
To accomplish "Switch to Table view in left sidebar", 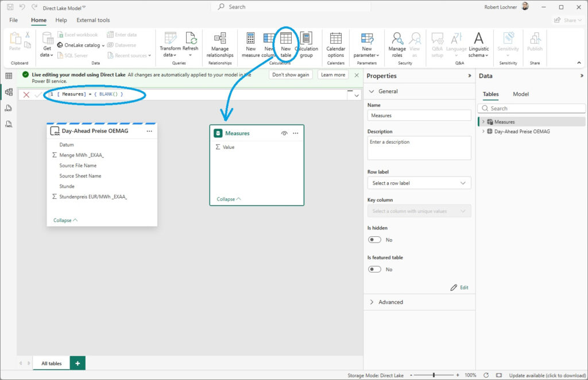I will point(9,76).
